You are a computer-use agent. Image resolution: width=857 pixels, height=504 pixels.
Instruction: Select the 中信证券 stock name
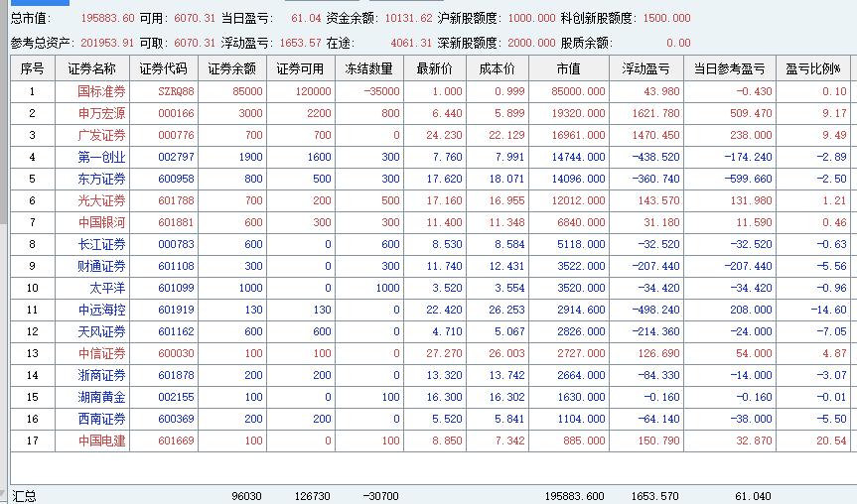pyautogui.click(x=101, y=354)
